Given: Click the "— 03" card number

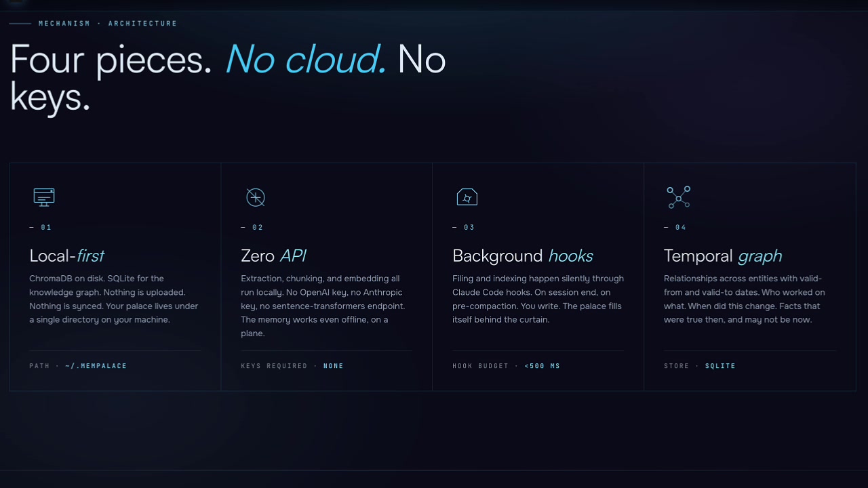Looking at the screenshot, I should click(464, 227).
